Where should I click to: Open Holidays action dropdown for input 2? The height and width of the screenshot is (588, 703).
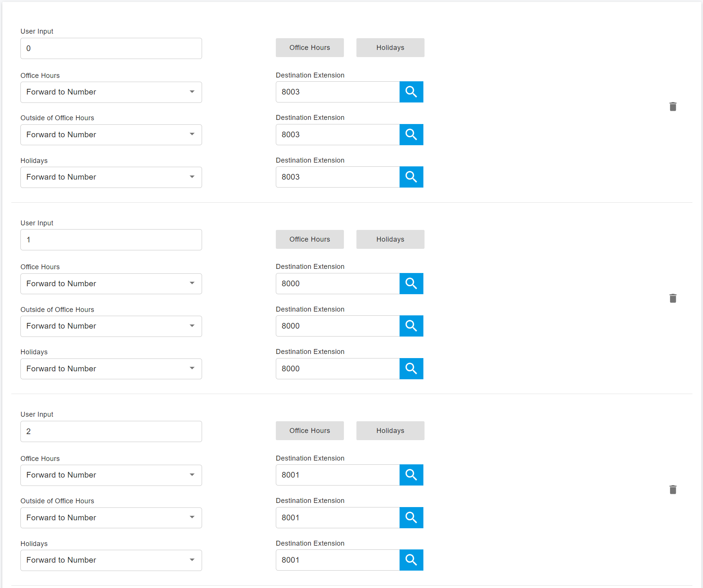[x=111, y=560]
